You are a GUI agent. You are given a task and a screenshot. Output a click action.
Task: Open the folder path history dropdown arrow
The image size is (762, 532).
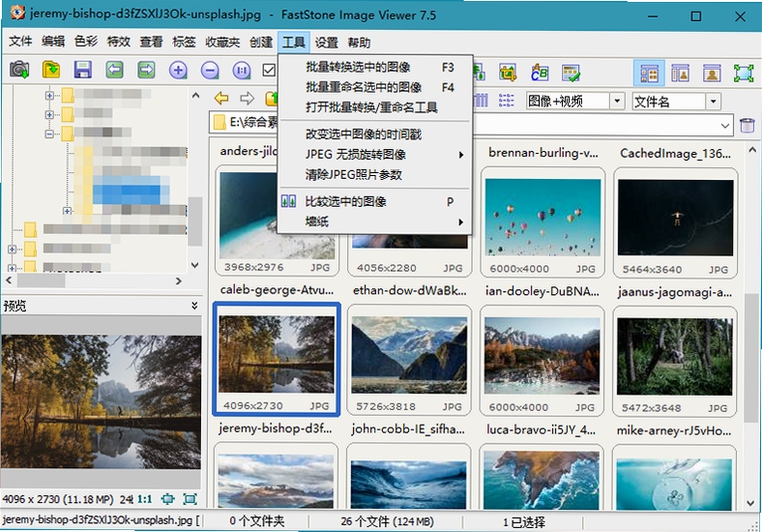tap(725, 126)
